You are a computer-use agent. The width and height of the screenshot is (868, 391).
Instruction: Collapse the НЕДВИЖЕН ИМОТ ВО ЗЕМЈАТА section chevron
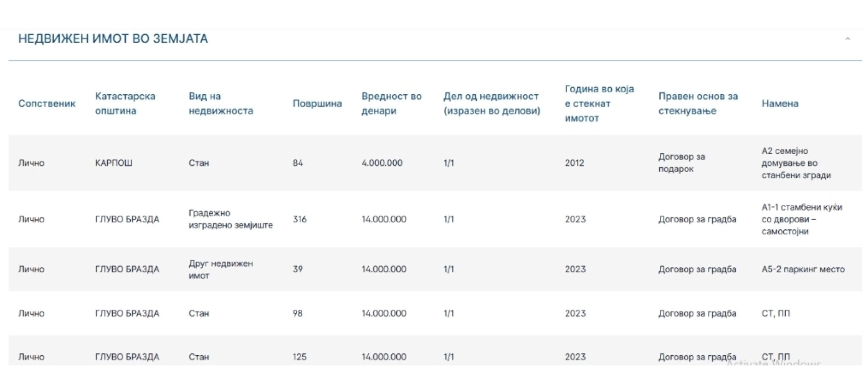[x=847, y=39]
